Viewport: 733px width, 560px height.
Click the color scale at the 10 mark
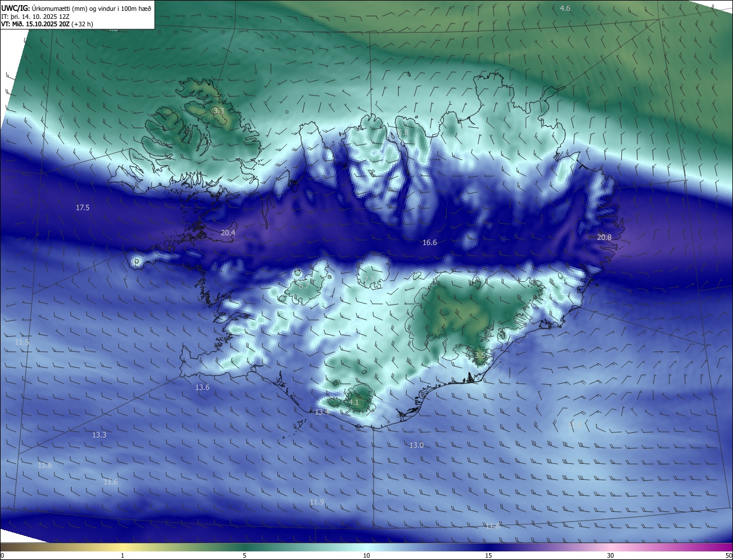(x=366, y=555)
